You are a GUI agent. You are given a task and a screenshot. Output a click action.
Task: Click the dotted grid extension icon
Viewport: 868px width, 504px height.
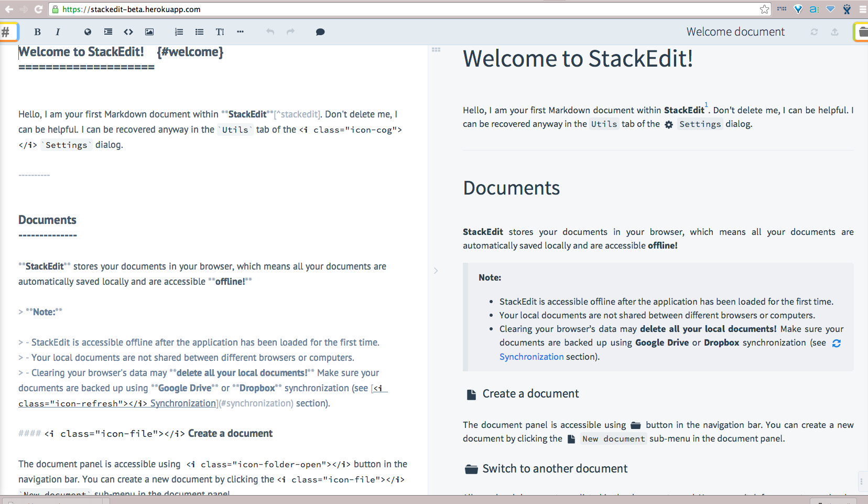coord(782,9)
